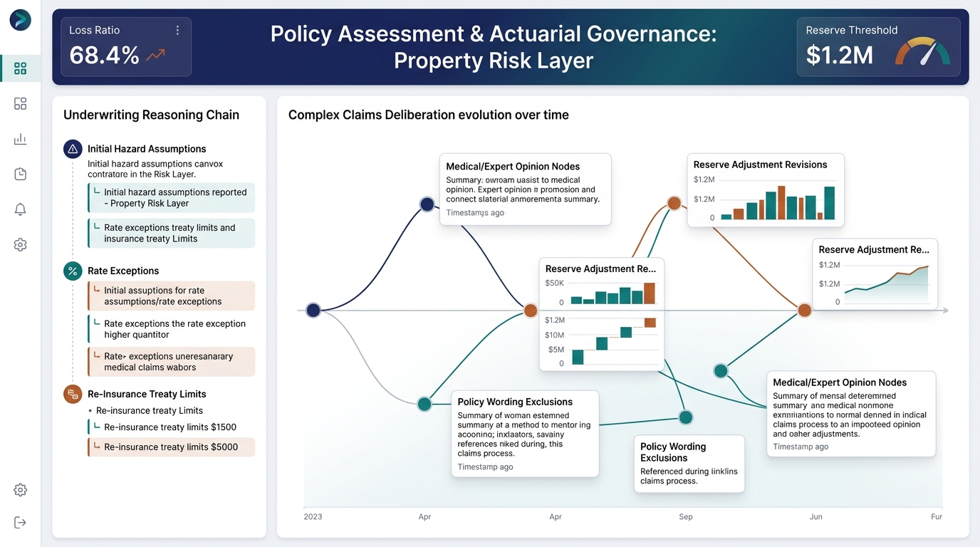Open the Reserve Adjustment card with line chart
The image size is (980, 547).
point(875,276)
